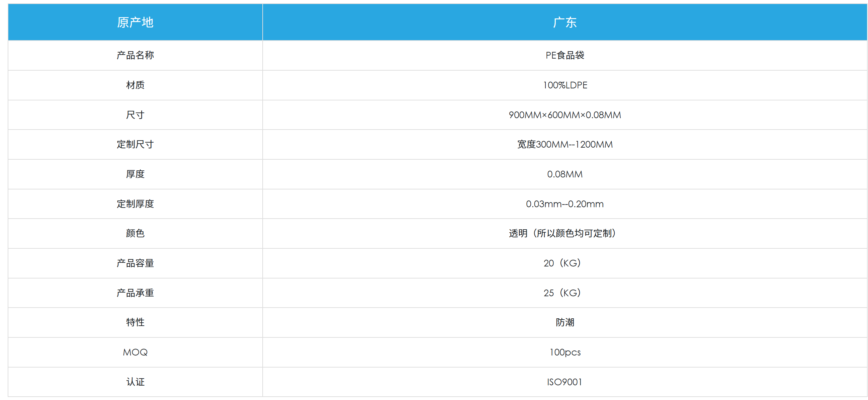Click the 原产地 header cell

135,22
